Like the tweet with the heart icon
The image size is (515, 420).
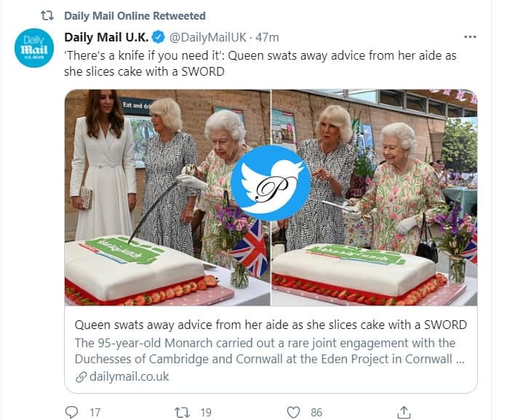(293, 412)
